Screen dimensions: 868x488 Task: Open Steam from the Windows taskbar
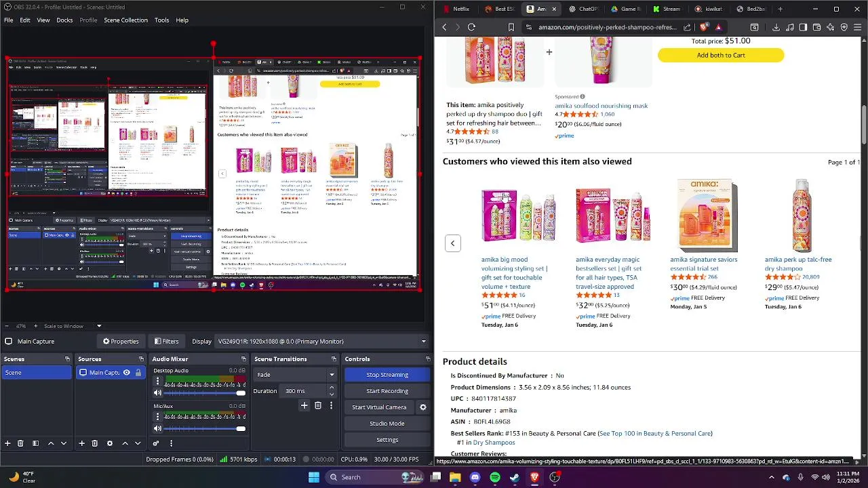[515, 477]
